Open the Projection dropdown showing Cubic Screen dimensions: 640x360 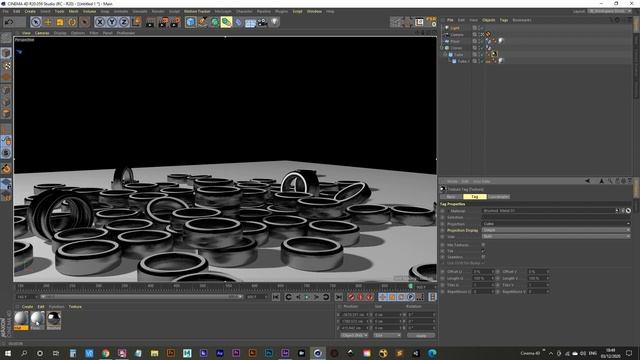[x=556, y=224]
